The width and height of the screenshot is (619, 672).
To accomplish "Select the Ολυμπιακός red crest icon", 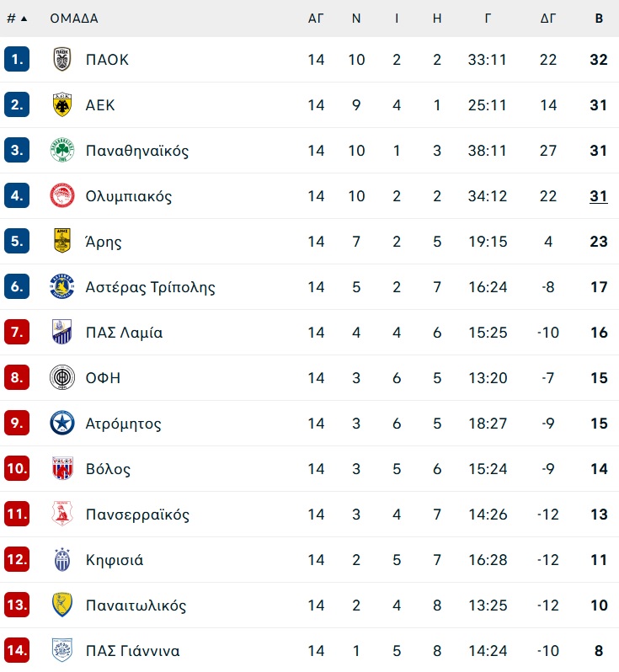I will tap(62, 195).
